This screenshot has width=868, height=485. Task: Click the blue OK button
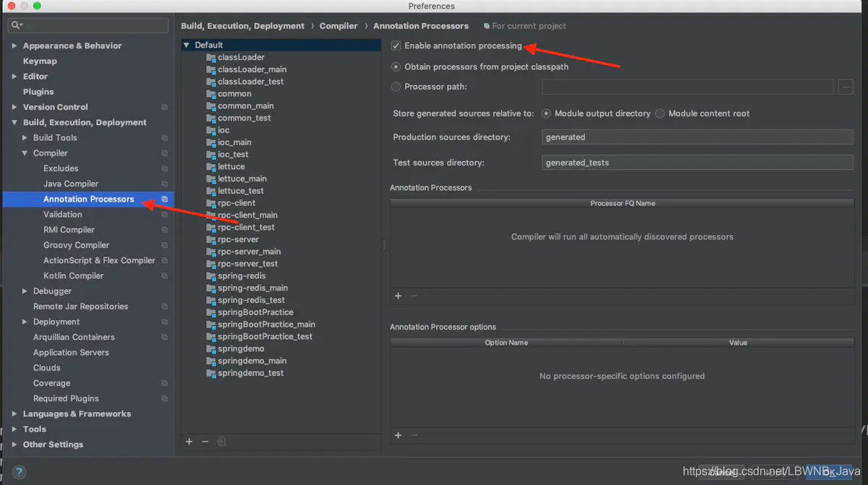pos(830,472)
